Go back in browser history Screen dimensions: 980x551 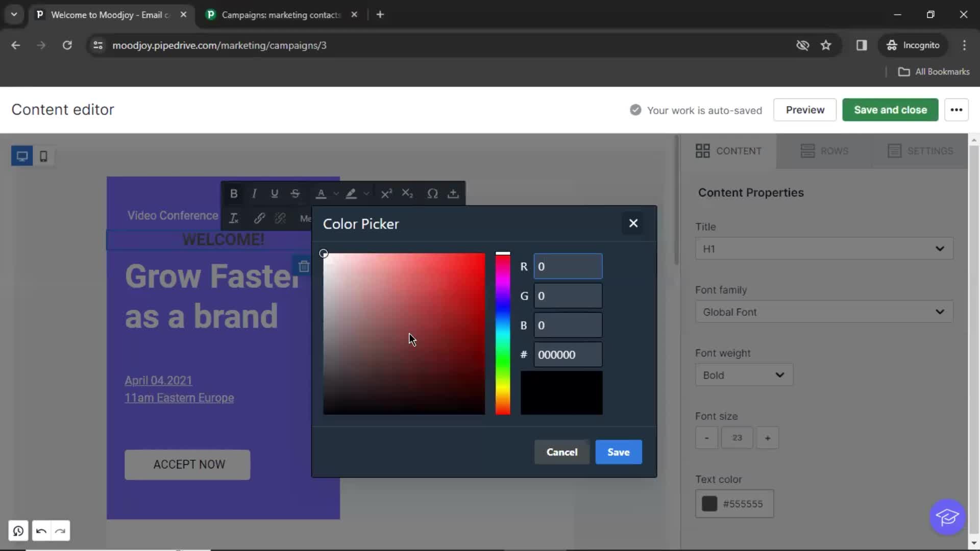tap(16, 45)
